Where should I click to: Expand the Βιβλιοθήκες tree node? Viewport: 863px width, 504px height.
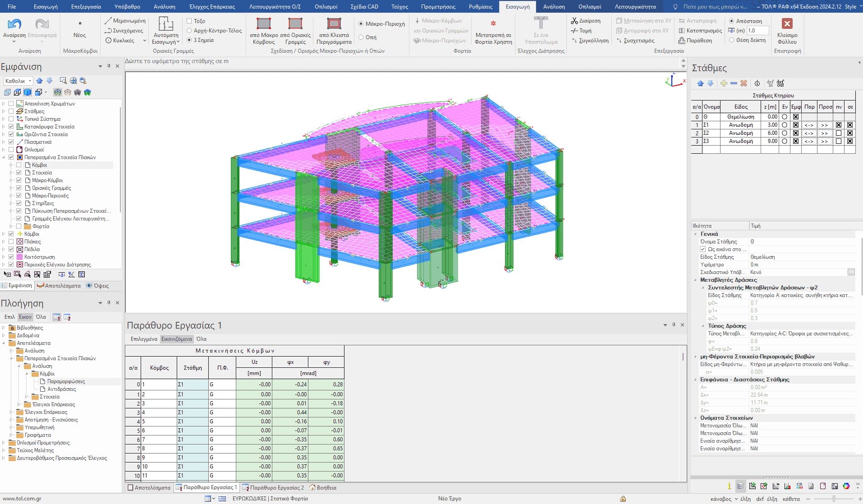tap(4, 328)
